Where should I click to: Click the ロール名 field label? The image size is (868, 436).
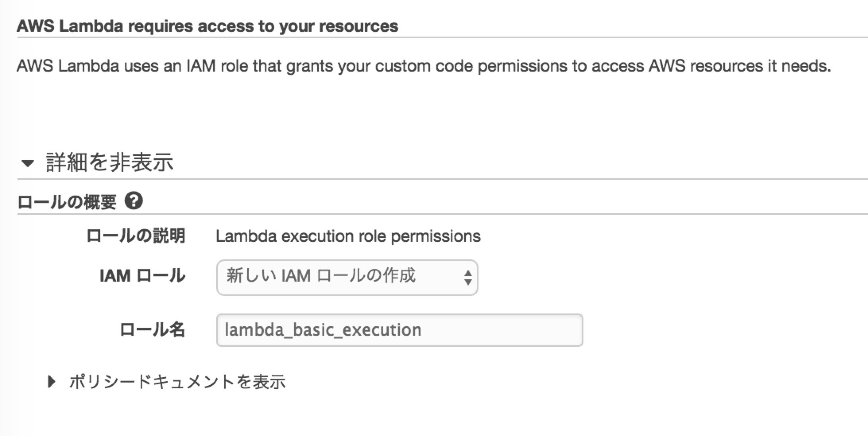152,330
